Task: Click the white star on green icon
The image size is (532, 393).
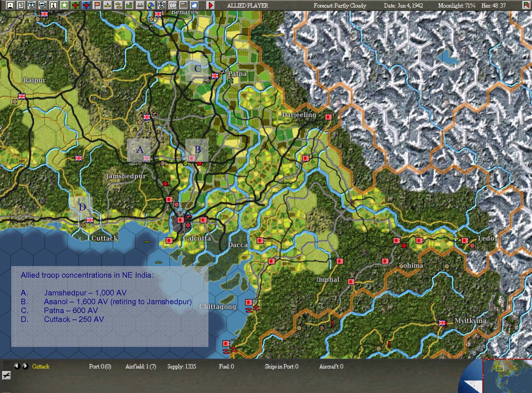Action: click(64, 5)
